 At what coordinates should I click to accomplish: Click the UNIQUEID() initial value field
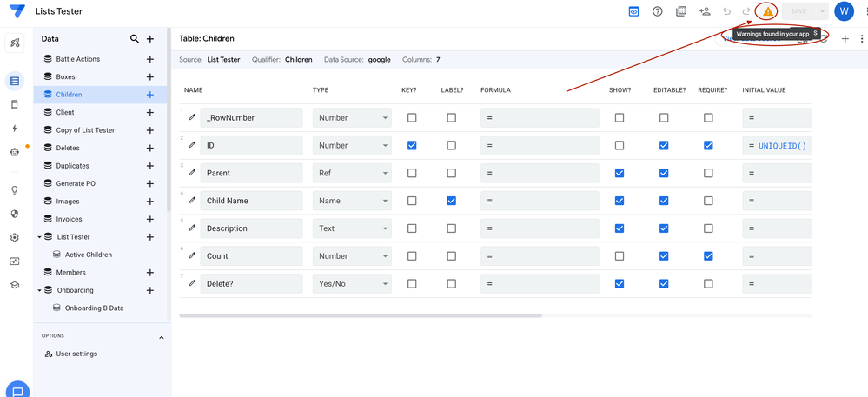coord(778,145)
